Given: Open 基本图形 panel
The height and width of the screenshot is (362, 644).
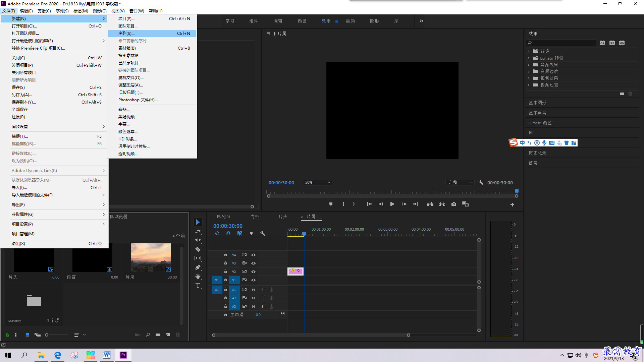Looking at the screenshot, I should point(537,103).
